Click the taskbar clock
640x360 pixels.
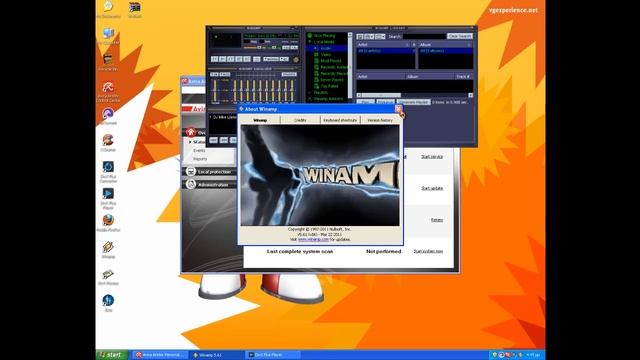[x=533, y=355]
